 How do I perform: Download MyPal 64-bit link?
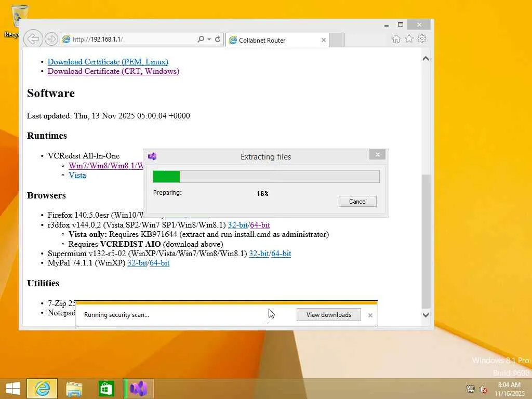159,263
